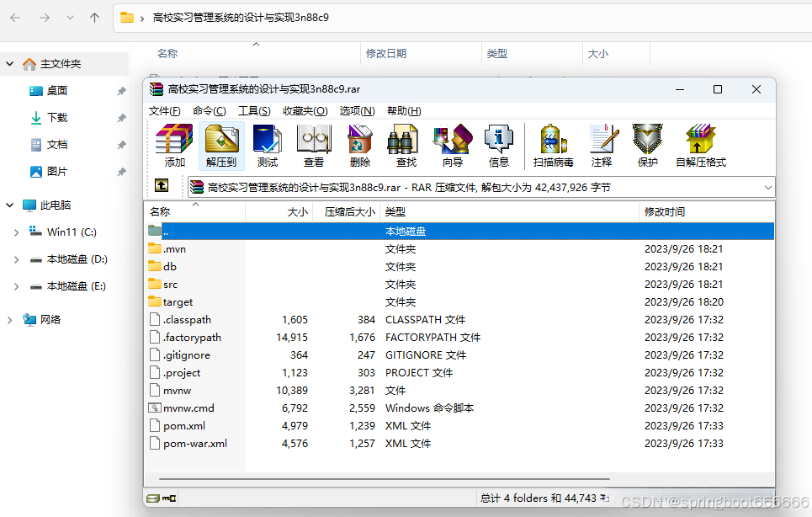Collapse the 此电脑 tree node
The width and height of the screenshot is (812, 517).
[10, 205]
